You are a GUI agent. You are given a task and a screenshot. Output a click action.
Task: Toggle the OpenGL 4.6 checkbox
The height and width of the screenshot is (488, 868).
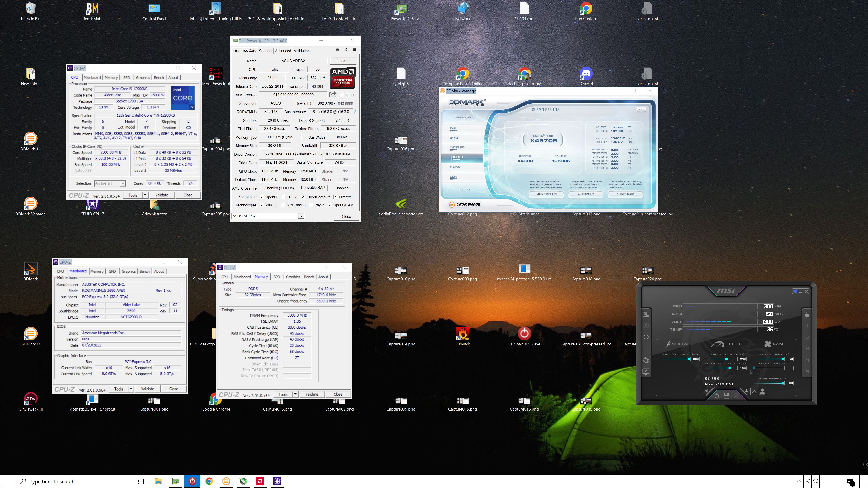click(x=330, y=205)
